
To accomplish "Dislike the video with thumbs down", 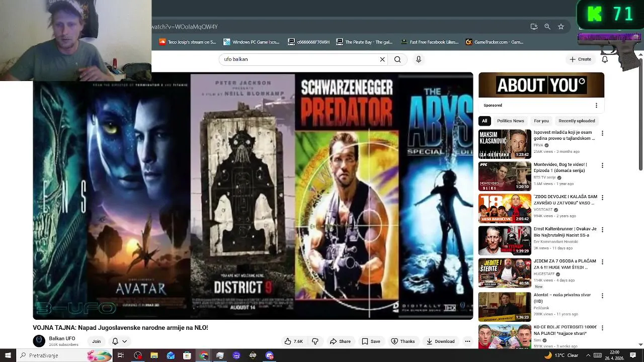I will pyautogui.click(x=315, y=341).
